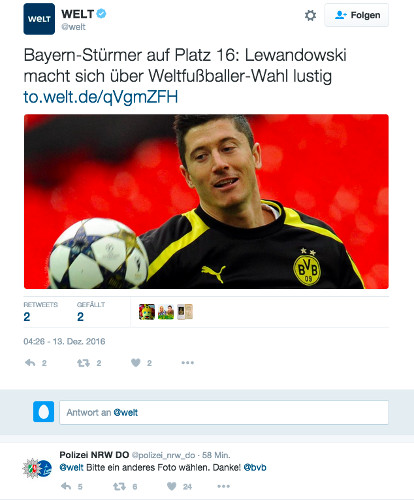
Task: Open the gear settings icon beside Folgen
Action: coord(310,16)
